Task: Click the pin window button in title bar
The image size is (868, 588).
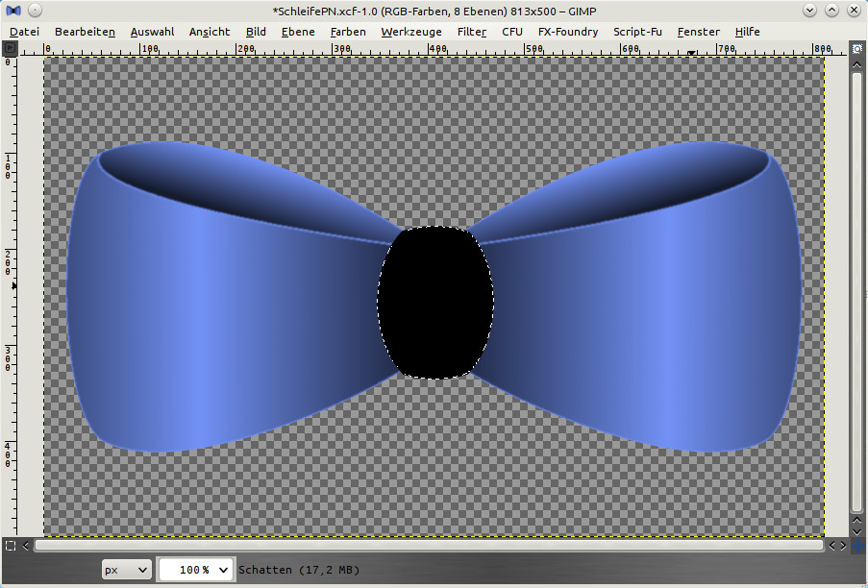Action: click(x=35, y=11)
